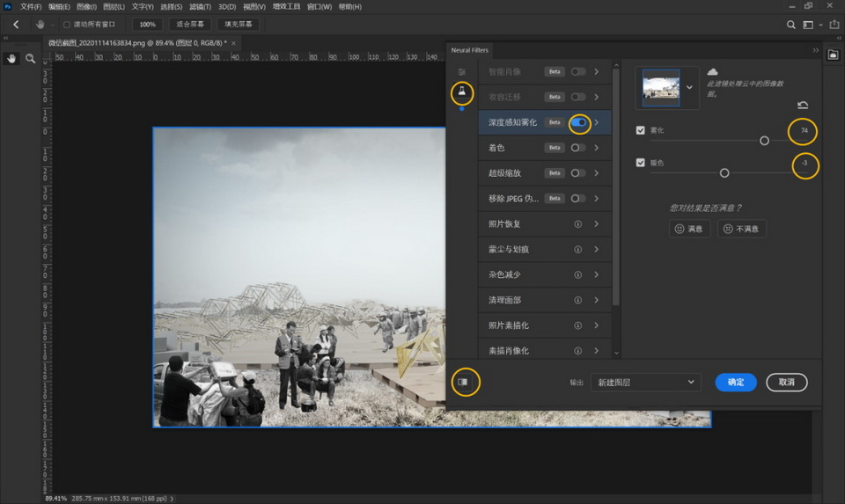Expand the image thumbnail dropdown arrow
The width and height of the screenshot is (845, 504).
(x=689, y=88)
